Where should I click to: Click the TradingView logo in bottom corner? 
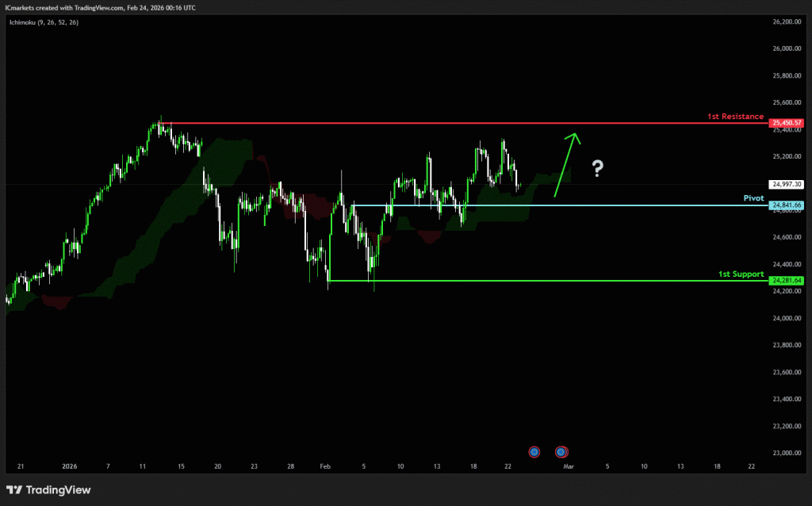pos(48,489)
